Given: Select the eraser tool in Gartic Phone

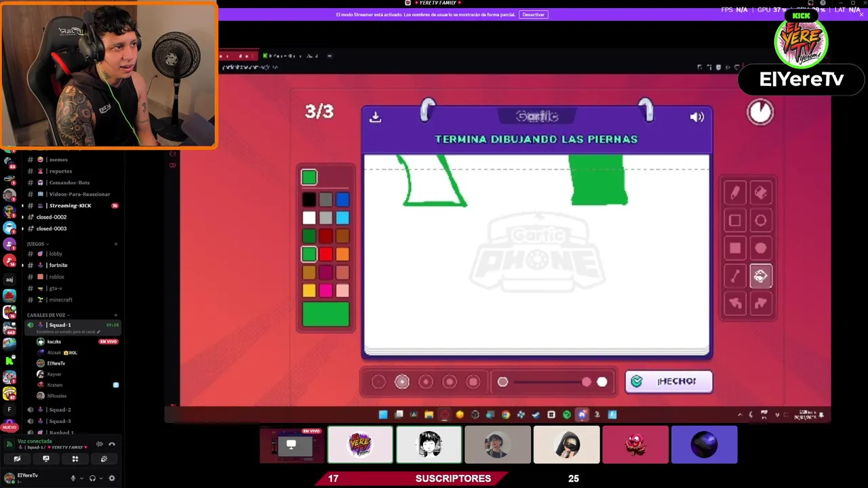Looking at the screenshot, I should pyautogui.click(x=760, y=193).
